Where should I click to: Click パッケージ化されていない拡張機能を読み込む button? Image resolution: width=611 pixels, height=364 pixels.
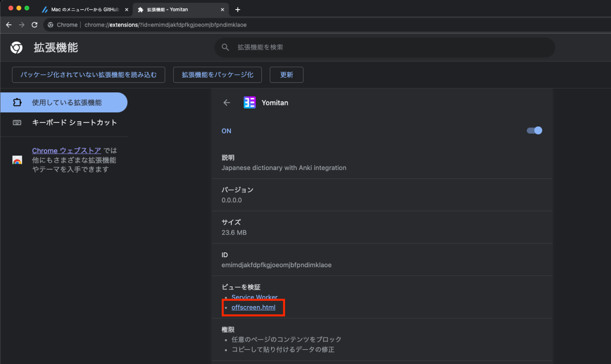click(x=89, y=75)
